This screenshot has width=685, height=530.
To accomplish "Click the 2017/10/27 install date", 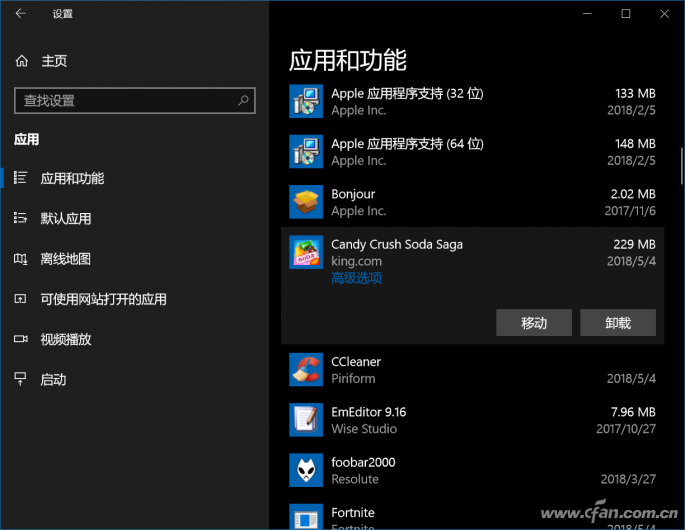I will point(626,429).
